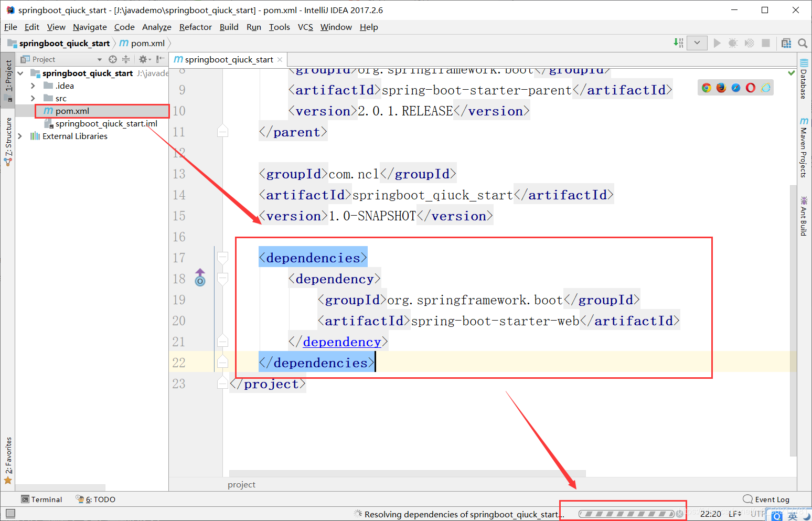Toggle the 1: Project tool window

coord(8,80)
